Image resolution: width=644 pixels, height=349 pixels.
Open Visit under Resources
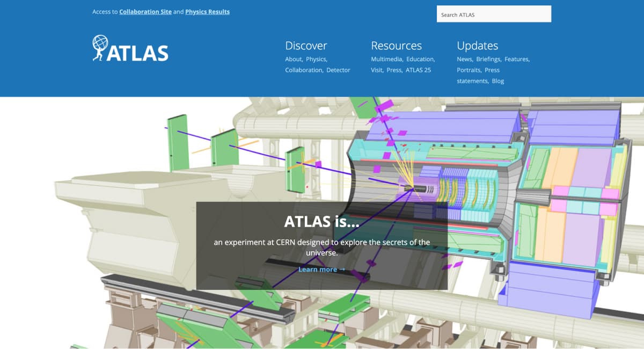pos(376,70)
